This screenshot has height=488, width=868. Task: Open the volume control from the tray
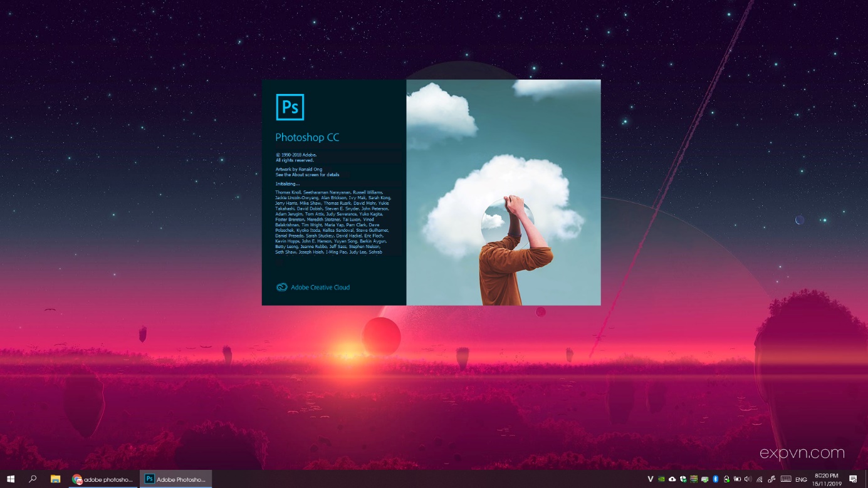click(747, 479)
